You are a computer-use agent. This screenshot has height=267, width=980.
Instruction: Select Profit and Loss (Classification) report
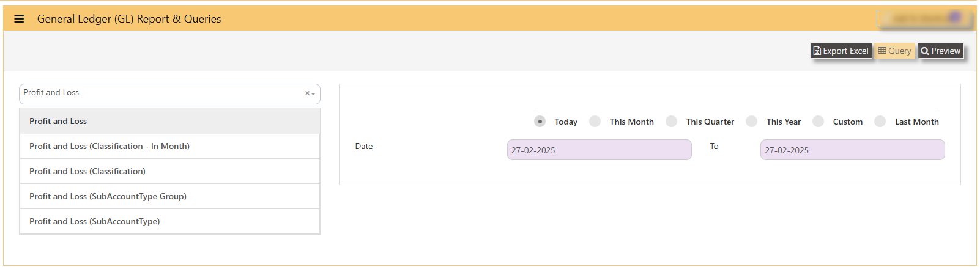(169, 171)
